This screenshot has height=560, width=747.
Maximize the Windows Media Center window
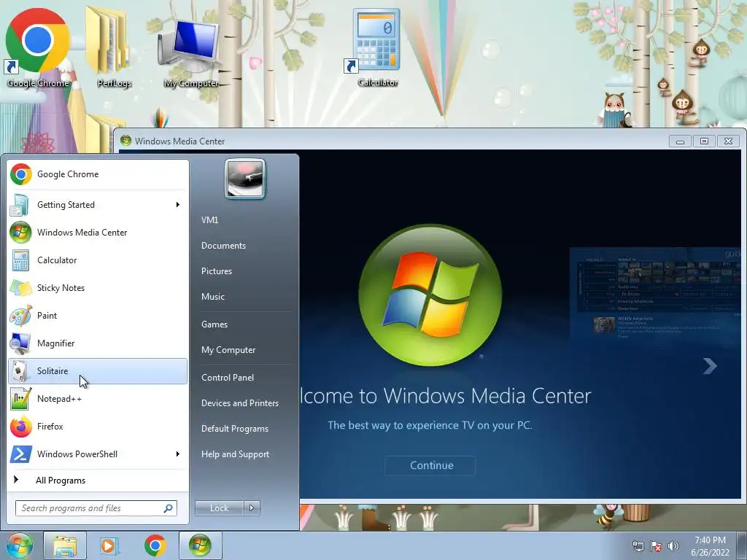tap(704, 141)
